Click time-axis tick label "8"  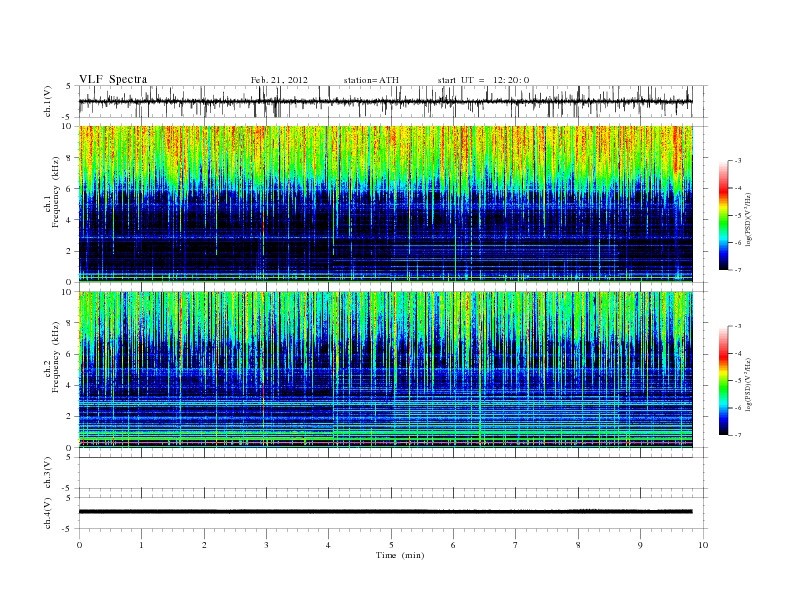(578, 545)
